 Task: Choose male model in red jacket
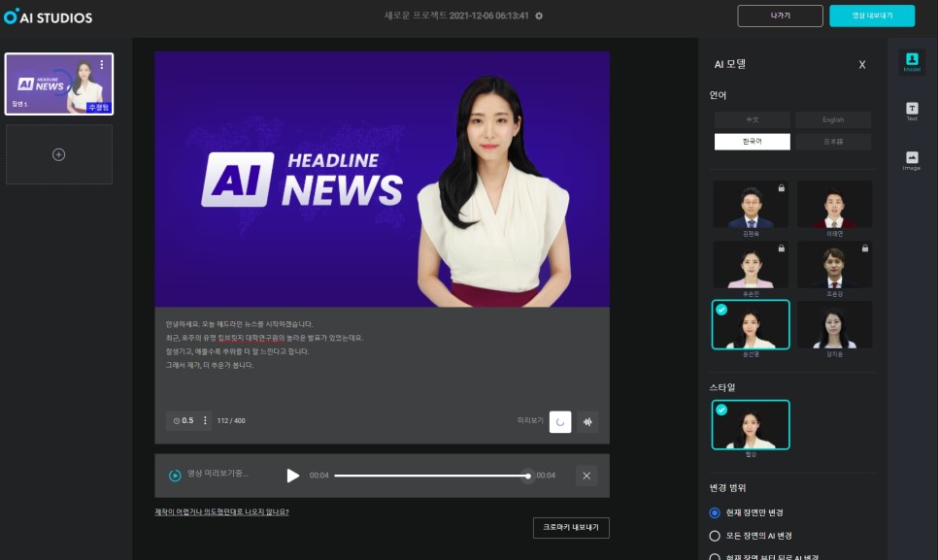point(834,205)
